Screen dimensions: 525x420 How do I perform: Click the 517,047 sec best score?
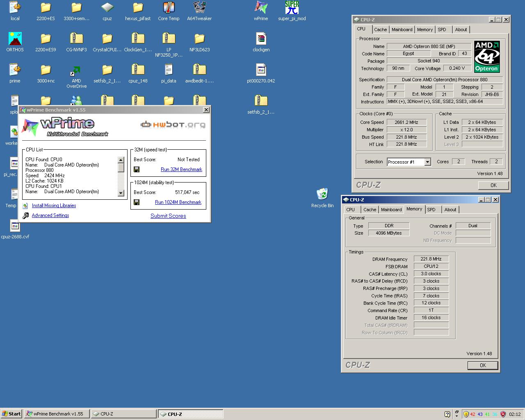[x=187, y=192]
